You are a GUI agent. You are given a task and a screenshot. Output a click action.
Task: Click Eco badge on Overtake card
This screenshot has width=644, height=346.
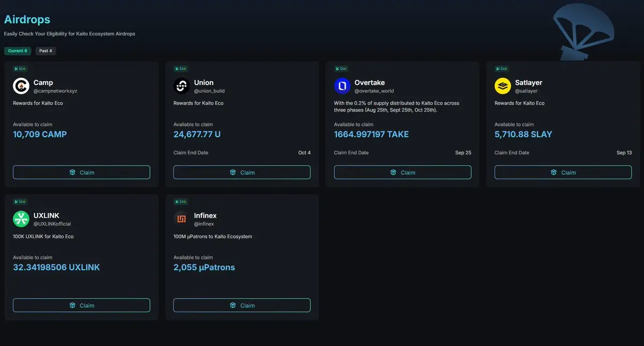pyautogui.click(x=341, y=69)
